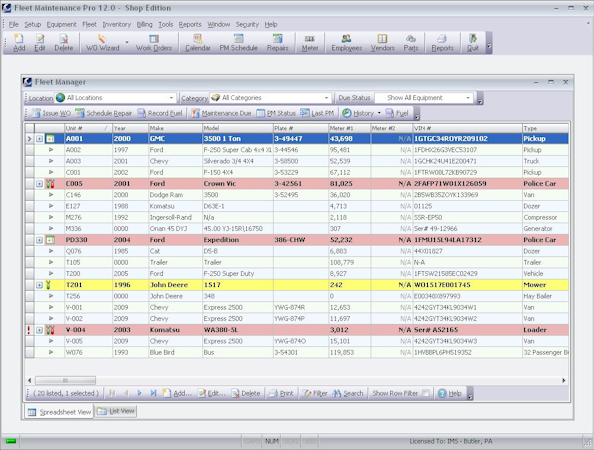
Task: Open the Due Status dropdown
Action: [468, 98]
